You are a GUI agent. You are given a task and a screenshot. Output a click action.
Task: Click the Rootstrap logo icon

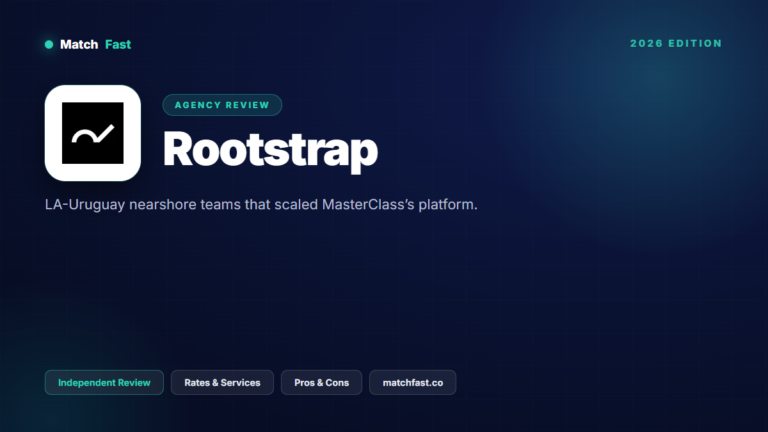(93, 133)
